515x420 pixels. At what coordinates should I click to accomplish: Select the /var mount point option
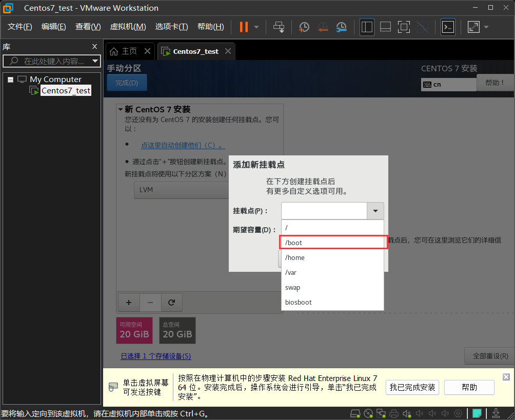[x=332, y=272]
